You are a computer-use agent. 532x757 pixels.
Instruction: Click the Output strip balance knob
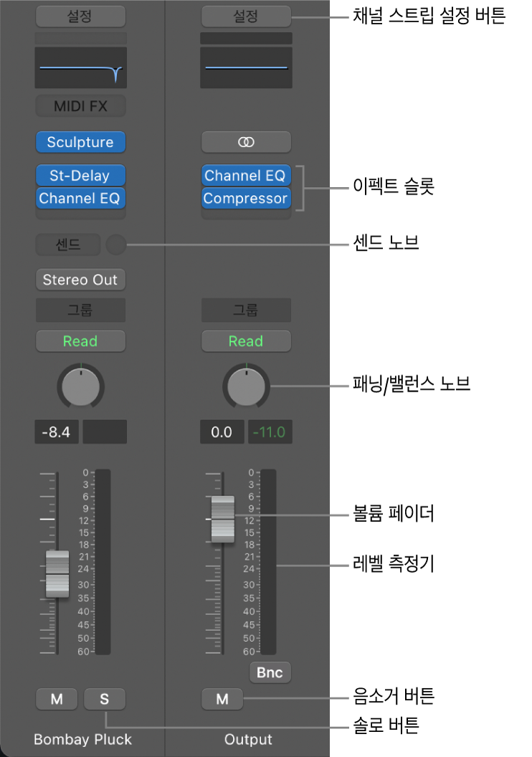click(x=246, y=386)
